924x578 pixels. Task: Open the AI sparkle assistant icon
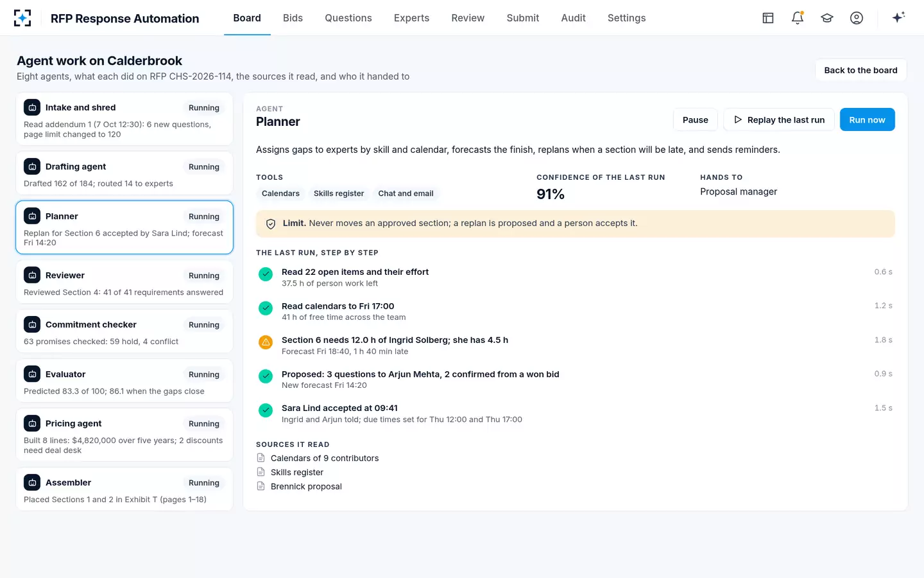click(898, 17)
